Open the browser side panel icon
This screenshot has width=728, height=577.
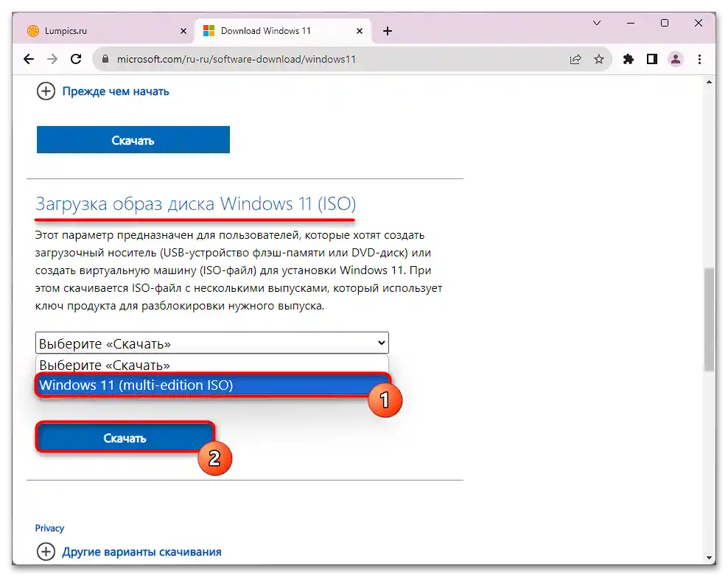(x=651, y=59)
